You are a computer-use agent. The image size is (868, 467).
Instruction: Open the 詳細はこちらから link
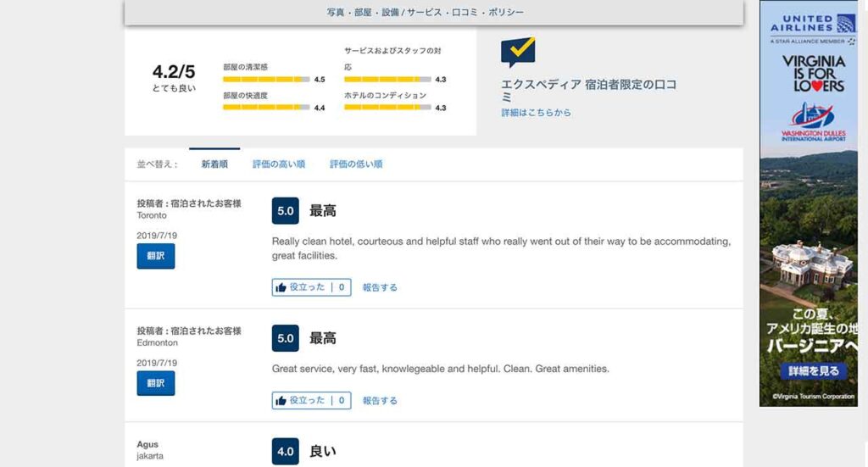(536, 113)
